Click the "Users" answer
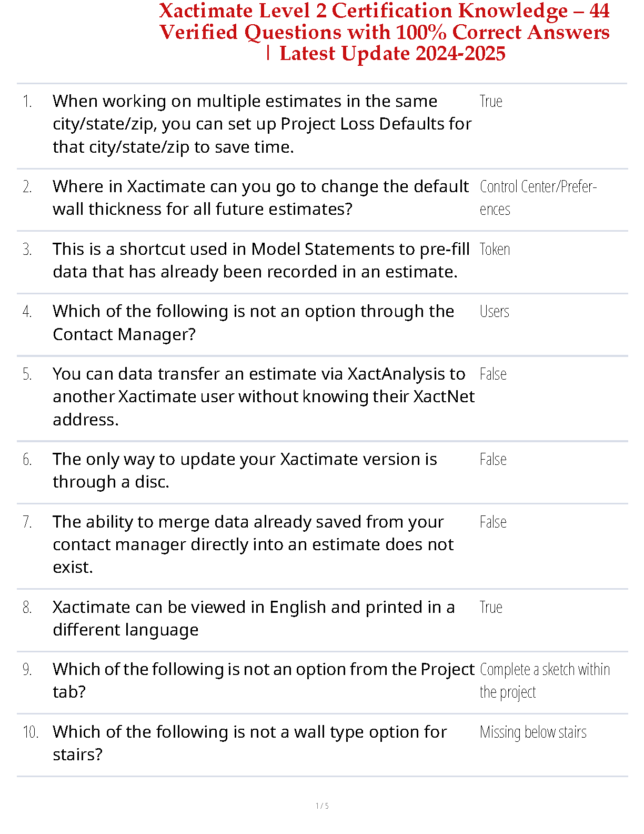 [x=494, y=312]
